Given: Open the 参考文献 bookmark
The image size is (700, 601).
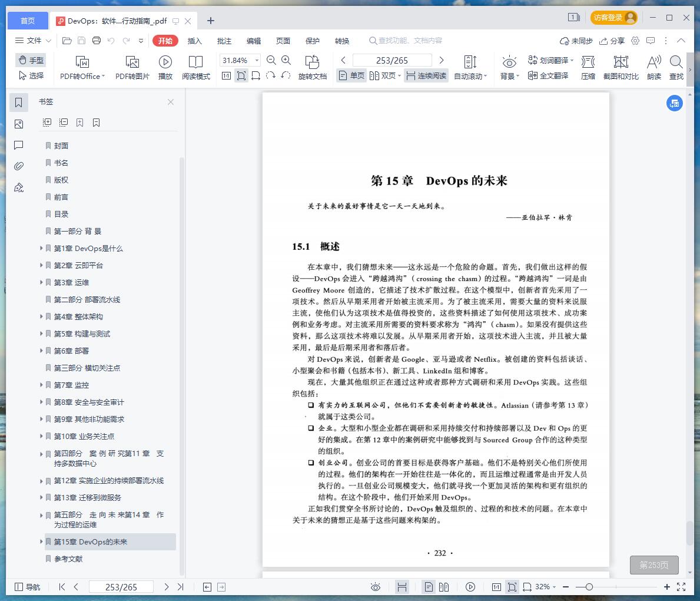Looking at the screenshot, I should 68,559.
